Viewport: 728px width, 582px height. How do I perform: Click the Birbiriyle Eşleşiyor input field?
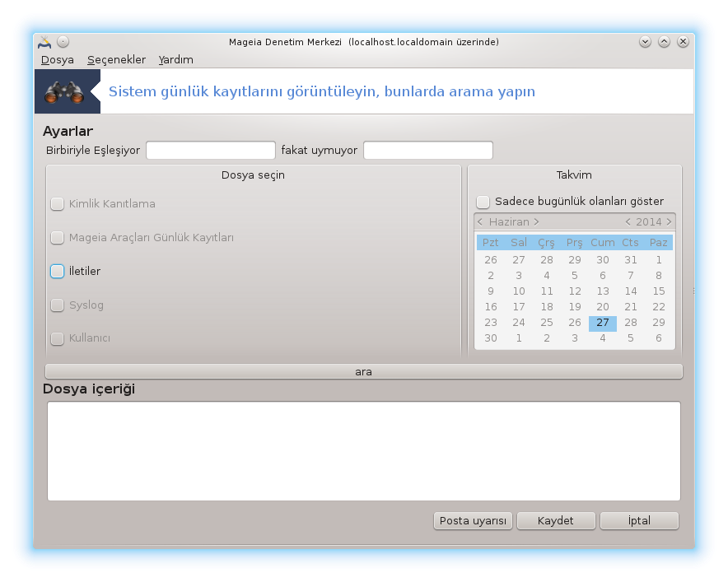211,151
